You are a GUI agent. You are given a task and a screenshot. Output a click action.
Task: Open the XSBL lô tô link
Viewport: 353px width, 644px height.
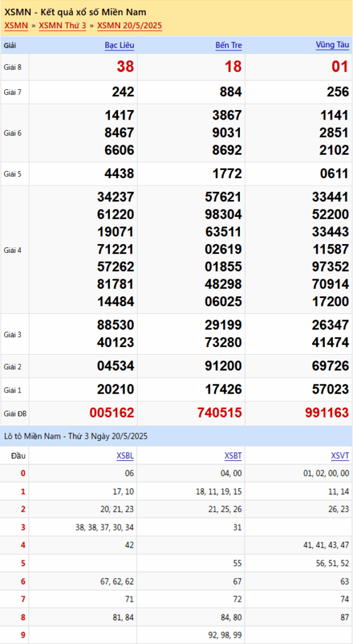point(125,455)
